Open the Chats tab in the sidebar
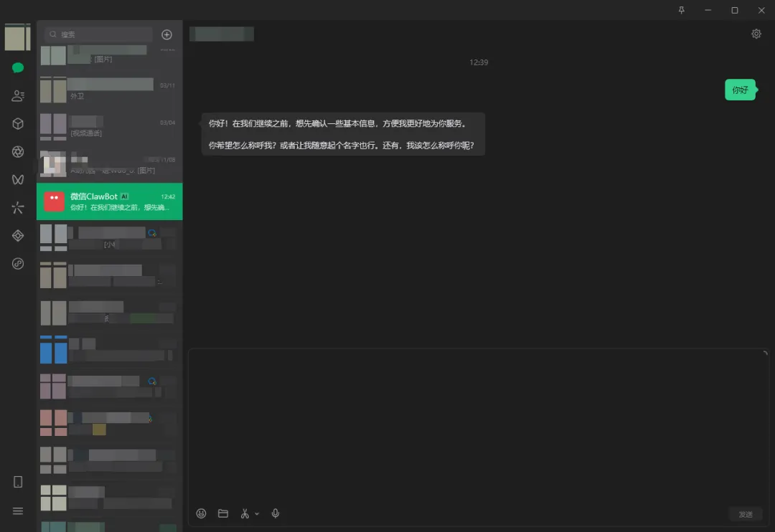 tap(18, 67)
